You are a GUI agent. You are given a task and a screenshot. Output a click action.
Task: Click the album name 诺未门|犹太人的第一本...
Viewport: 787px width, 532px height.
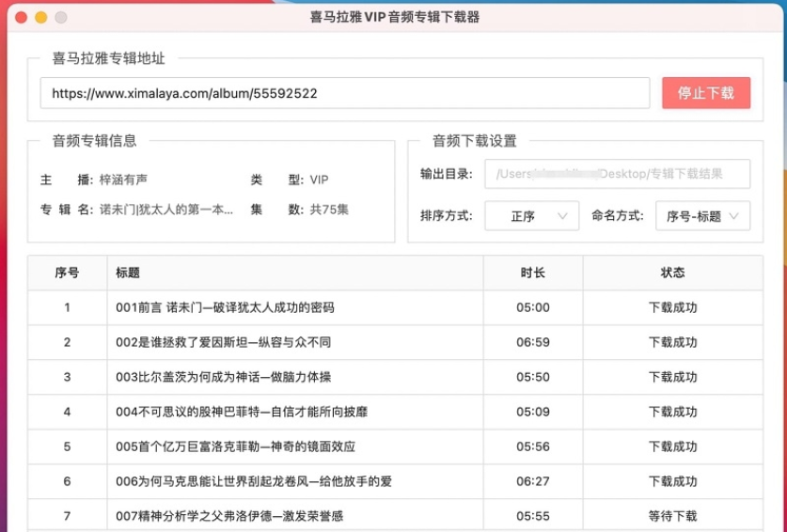(166, 210)
